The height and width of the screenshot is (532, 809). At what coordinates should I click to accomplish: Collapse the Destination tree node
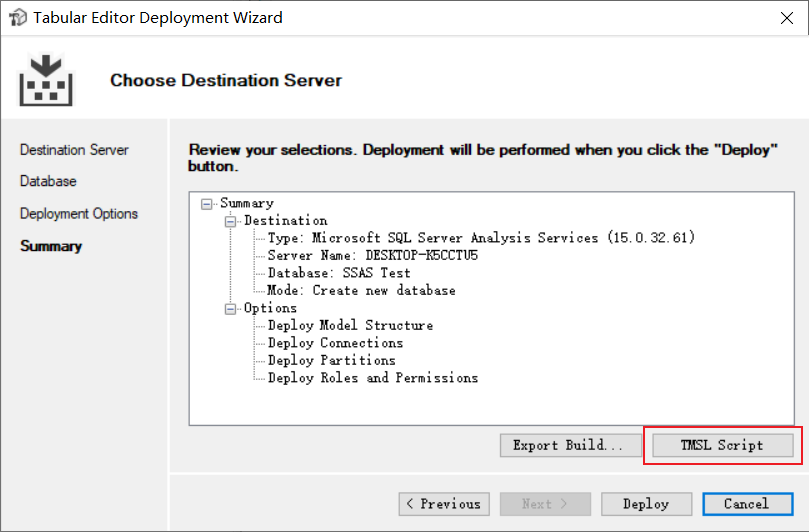click(231, 222)
